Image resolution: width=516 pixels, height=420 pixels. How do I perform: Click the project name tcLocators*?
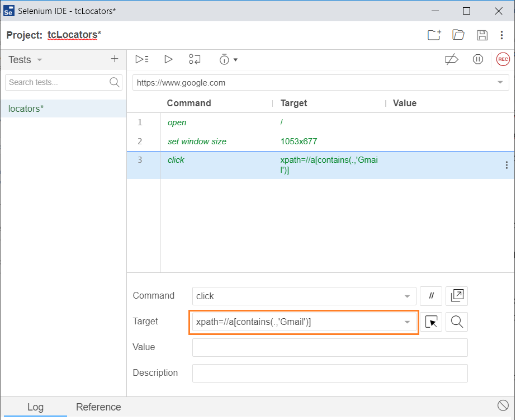(74, 35)
